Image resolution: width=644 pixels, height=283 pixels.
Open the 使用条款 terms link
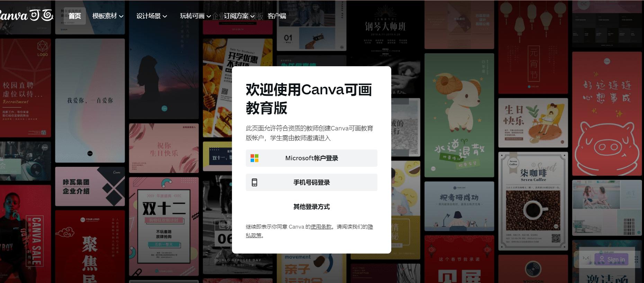pos(321,227)
